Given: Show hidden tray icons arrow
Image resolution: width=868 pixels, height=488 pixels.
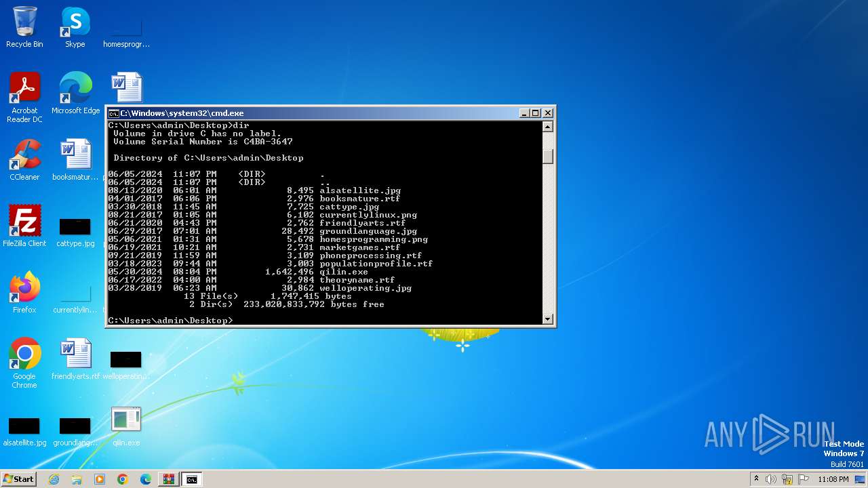Looking at the screenshot, I should click(756, 479).
